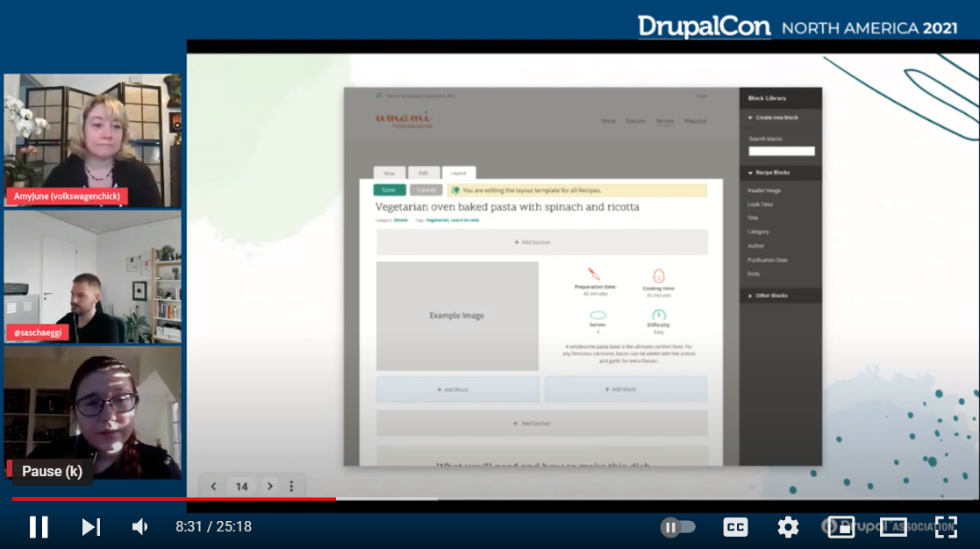The width and height of the screenshot is (980, 549).
Task: Click Add Section above the Example Image
Action: [542, 242]
